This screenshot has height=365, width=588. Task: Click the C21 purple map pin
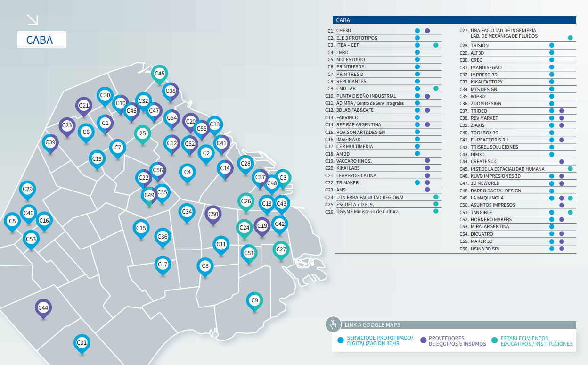(x=84, y=107)
